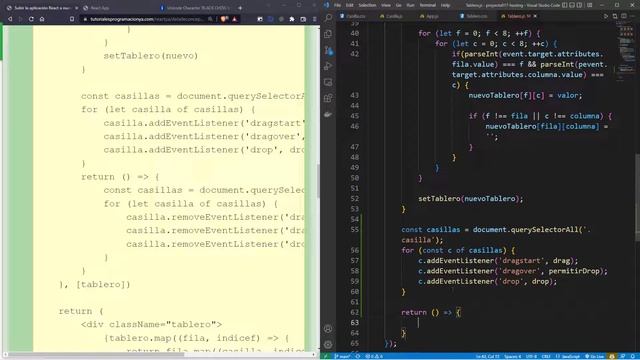Open the View menu
The image size is (640, 360).
coord(386,5)
